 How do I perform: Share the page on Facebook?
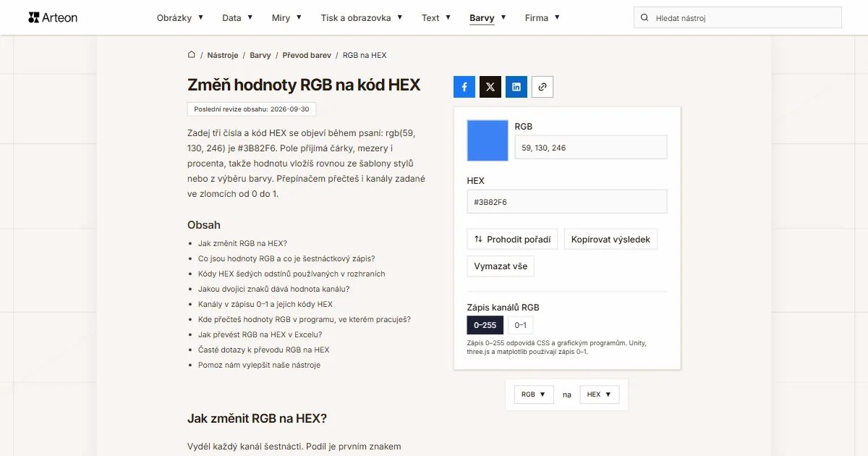[x=464, y=87]
